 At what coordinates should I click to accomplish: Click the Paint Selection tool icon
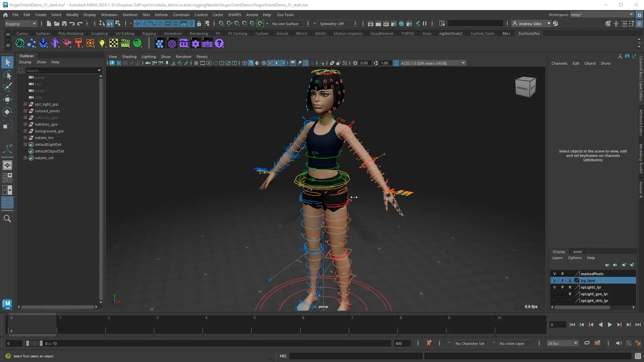[x=7, y=87]
